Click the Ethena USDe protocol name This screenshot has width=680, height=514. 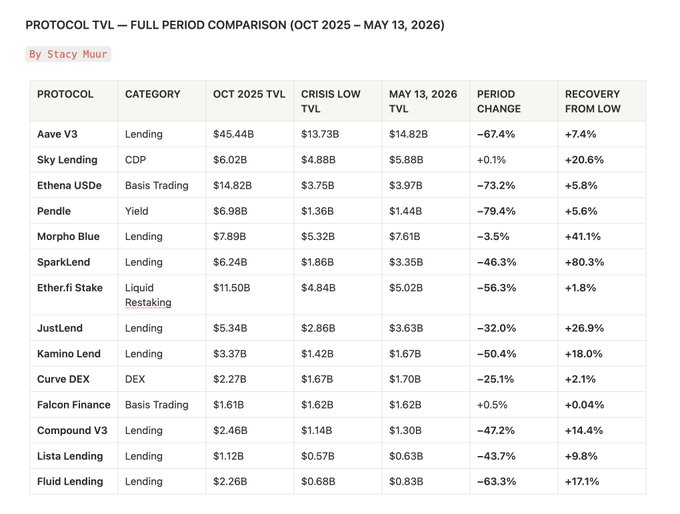[69, 185]
